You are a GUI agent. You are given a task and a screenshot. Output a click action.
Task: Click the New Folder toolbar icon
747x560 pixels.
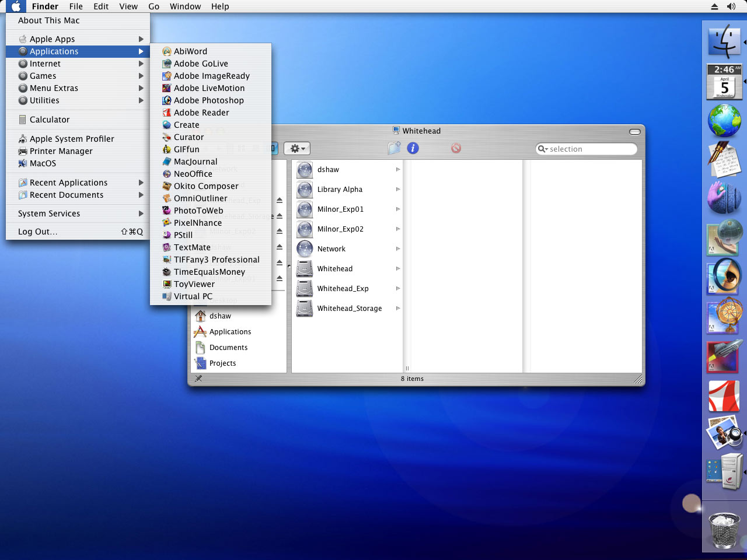395,148
